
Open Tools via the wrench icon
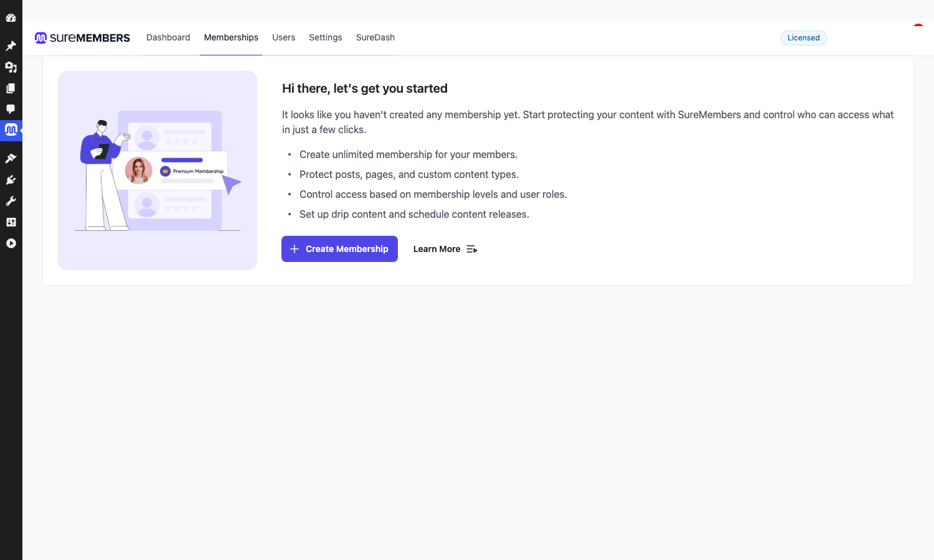pyautogui.click(x=11, y=201)
